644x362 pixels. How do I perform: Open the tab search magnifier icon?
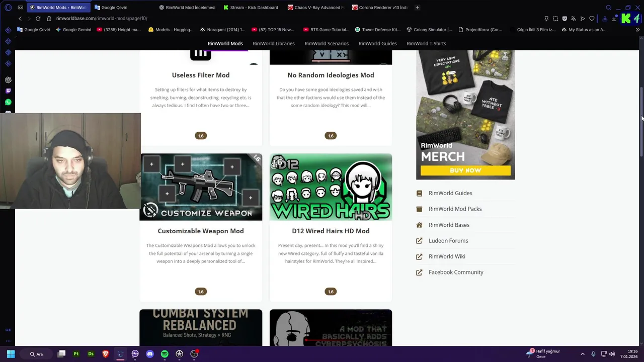pos(608,8)
